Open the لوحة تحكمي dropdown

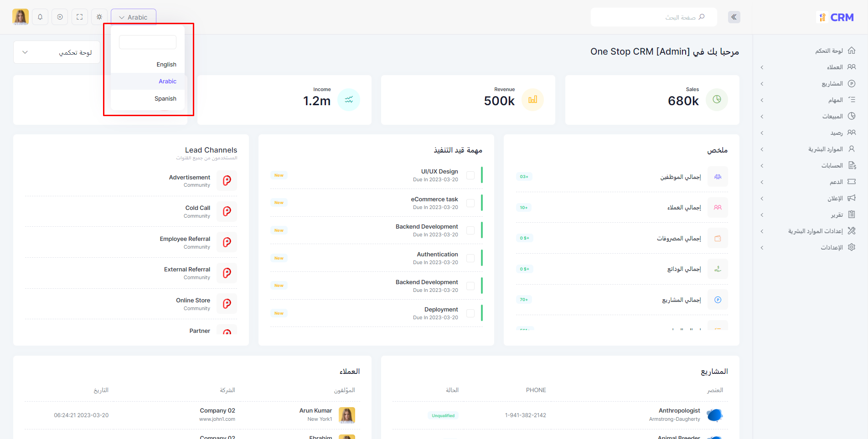click(x=57, y=52)
